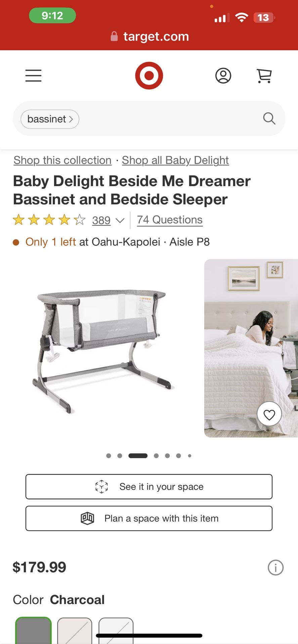Tap the AR cube icon
The image size is (298, 644).
(101, 486)
